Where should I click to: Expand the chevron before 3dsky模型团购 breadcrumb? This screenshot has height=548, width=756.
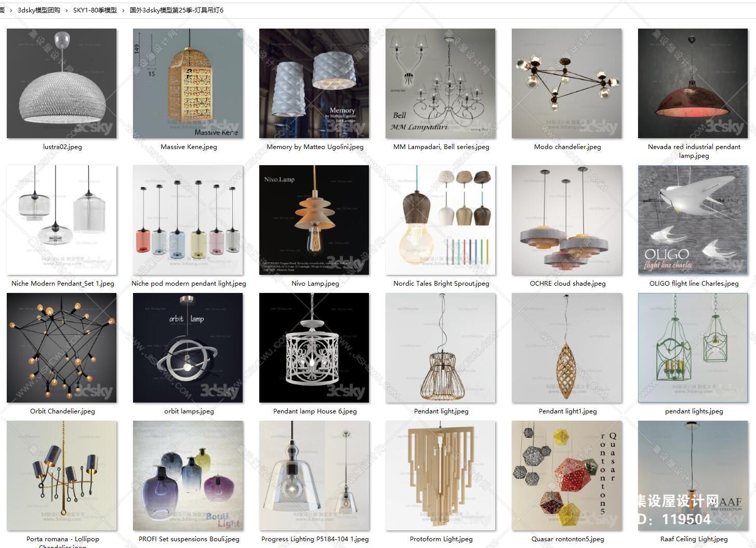pos(11,10)
